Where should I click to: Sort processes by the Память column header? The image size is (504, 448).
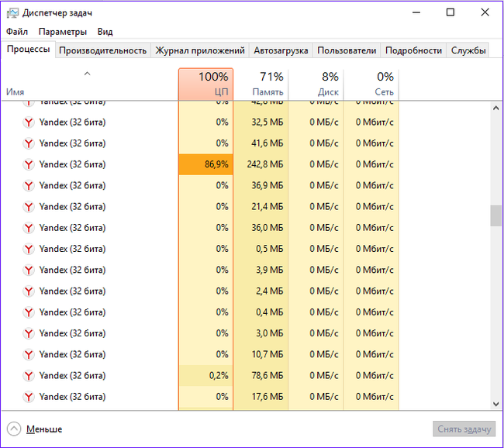tap(261, 84)
